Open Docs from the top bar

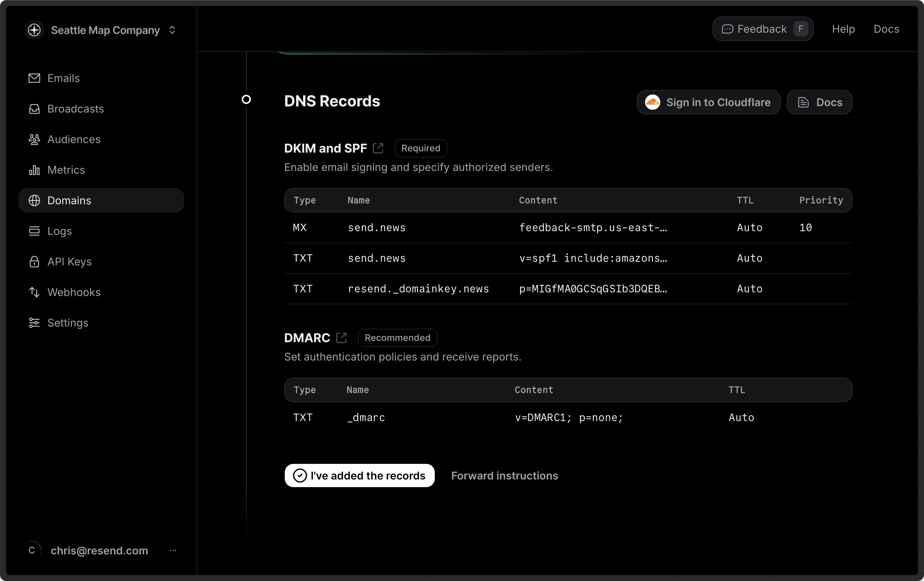coord(886,29)
